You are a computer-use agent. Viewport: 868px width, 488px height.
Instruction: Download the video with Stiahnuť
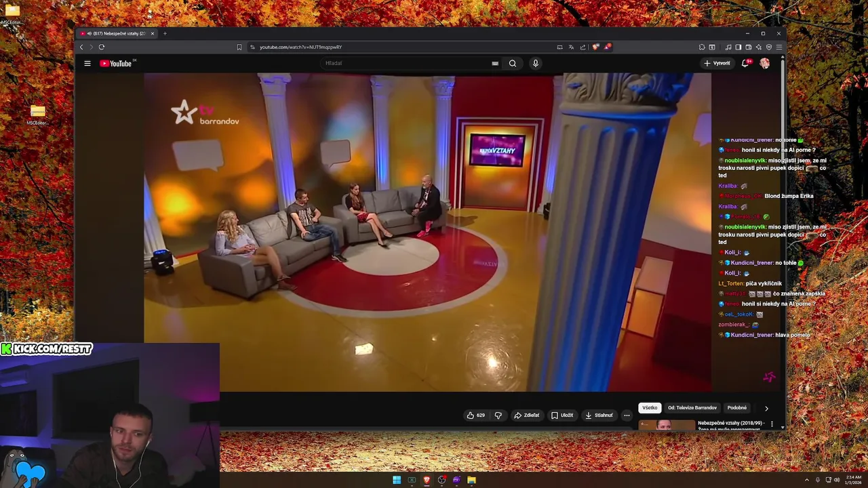pos(599,415)
